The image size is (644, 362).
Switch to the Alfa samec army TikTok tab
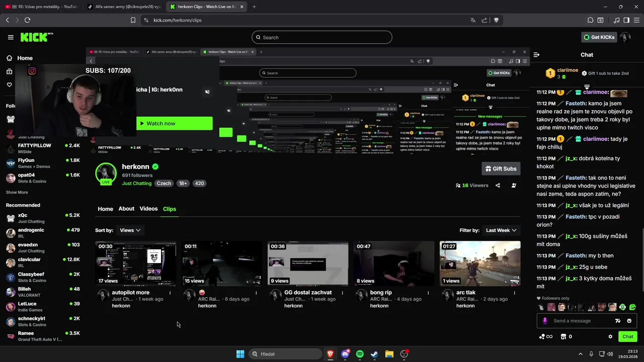click(123, 7)
